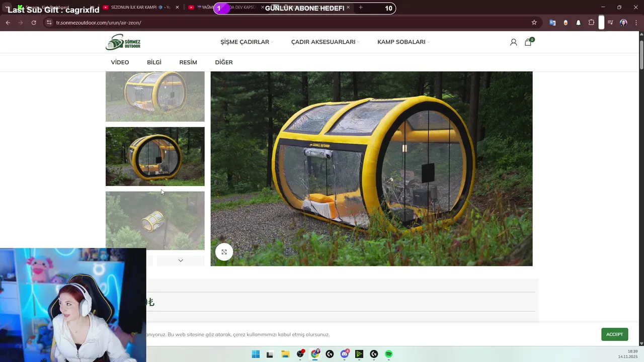Jump to the BİLGİ section
The width and height of the screenshot is (644, 362).
154,62
